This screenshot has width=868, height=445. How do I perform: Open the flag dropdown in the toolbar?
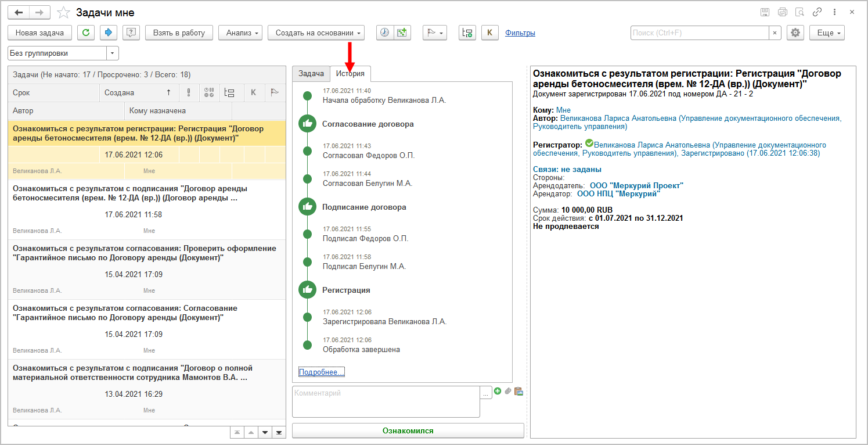pos(434,33)
